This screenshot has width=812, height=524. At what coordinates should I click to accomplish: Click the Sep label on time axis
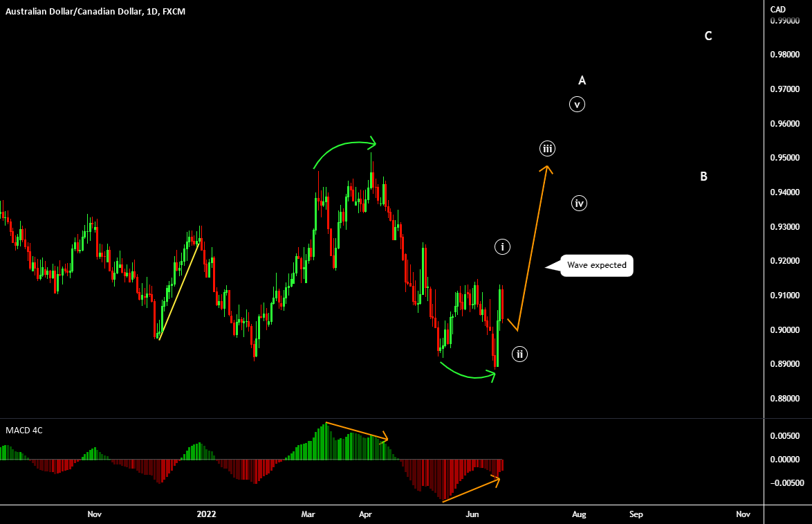(x=636, y=514)
